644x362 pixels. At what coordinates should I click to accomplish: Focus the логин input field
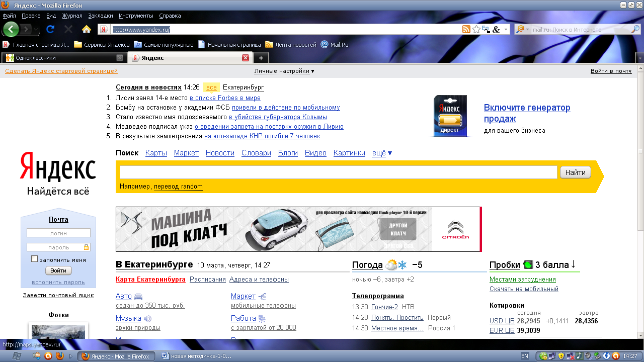[58, 233]
